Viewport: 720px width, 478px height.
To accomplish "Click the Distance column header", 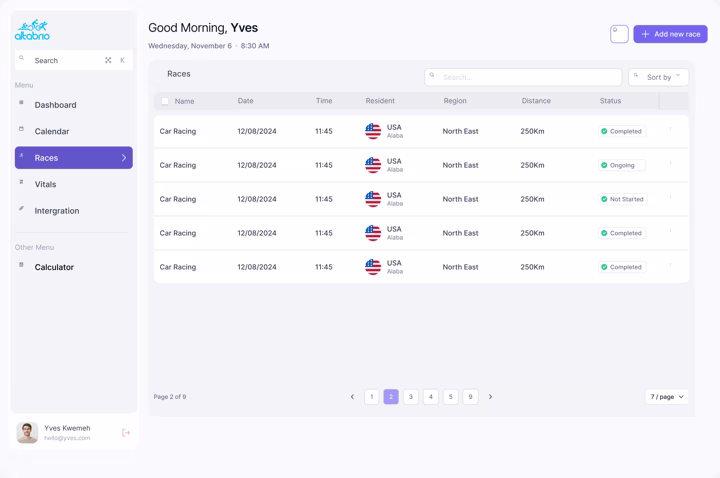I will [x=536, y=101].
